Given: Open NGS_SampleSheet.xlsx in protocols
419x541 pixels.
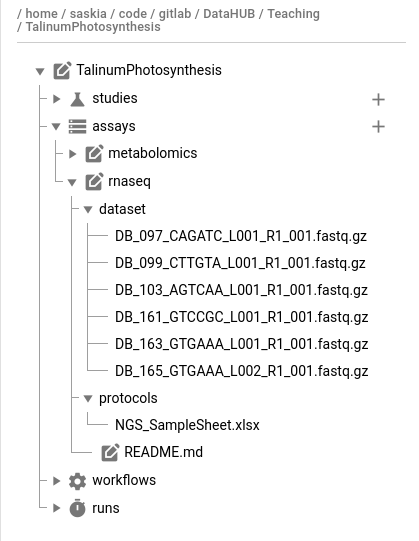Looking at the screenshot, I should click(x=187, y=425).
